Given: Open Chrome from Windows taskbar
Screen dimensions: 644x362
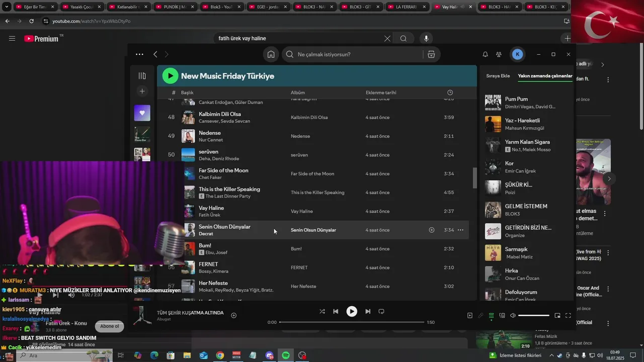Looking at the screenshot, I should pos(220,355).
